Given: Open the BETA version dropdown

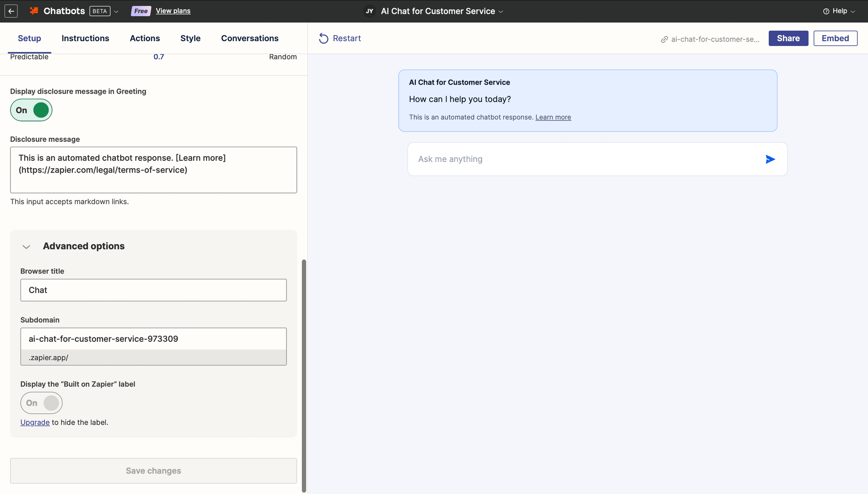Looking at the screenshot, I should pyautogui.click(x=116, y=11).
